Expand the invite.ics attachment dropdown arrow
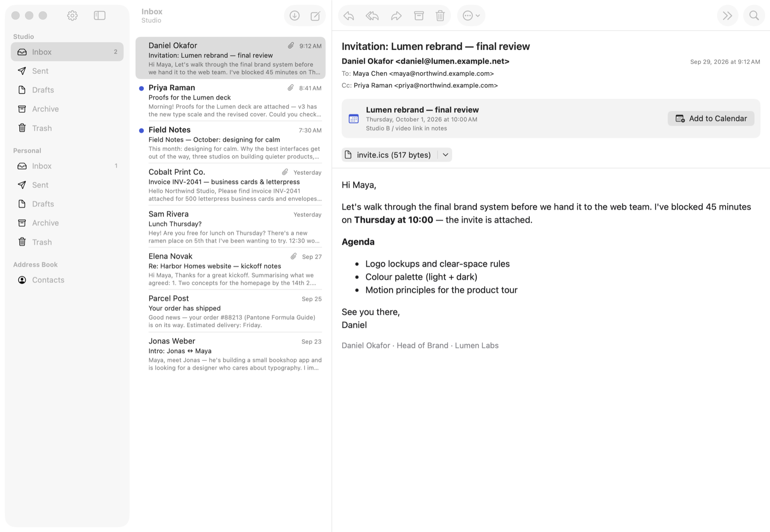Screen dimensions: 770x532 (445, 155)
